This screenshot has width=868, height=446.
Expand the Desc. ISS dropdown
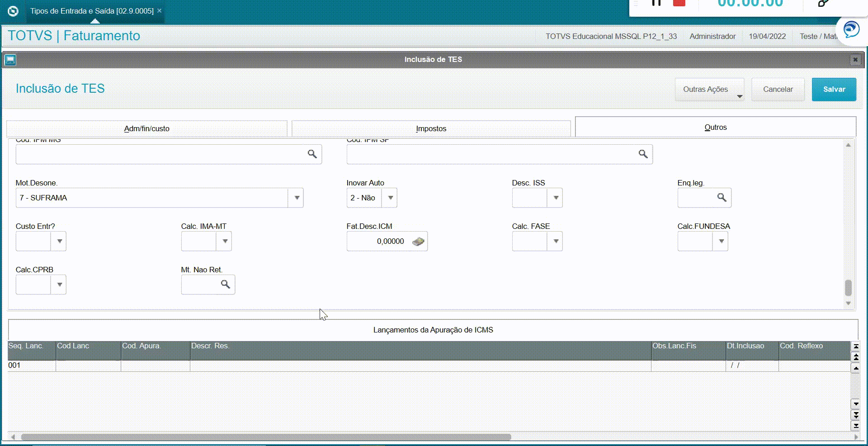pyautogui.click(x=556, y=198)
